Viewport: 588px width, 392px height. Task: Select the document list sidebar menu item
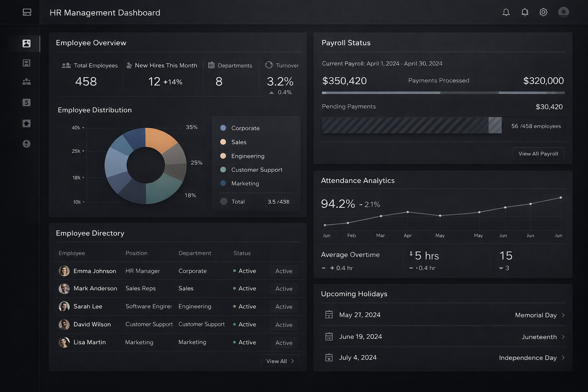[x=26, y=63]
